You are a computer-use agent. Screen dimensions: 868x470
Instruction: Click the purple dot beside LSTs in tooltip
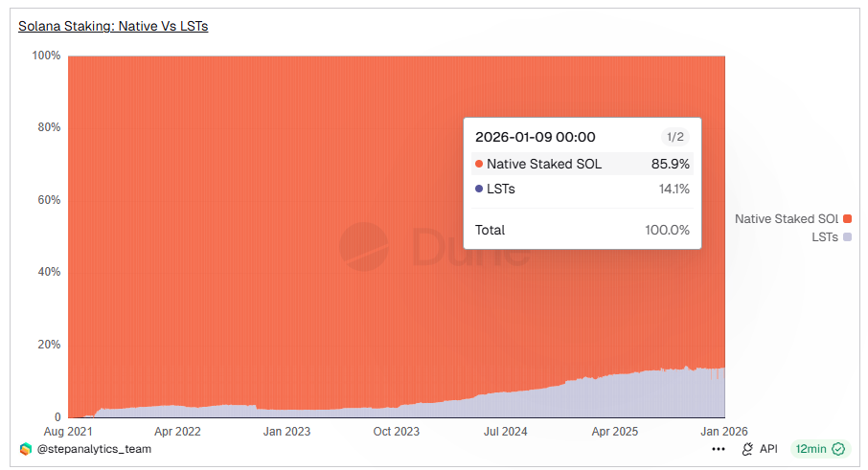(479, 189)
